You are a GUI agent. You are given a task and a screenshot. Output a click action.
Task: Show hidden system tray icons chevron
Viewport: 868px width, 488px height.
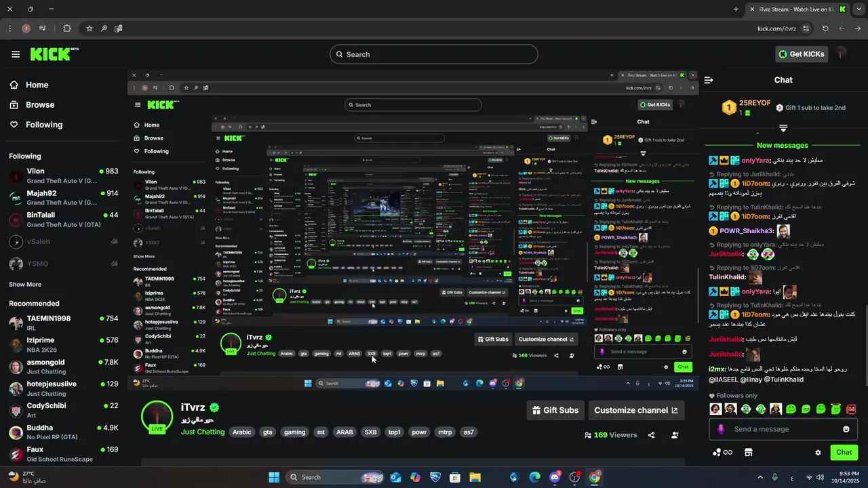759,477
